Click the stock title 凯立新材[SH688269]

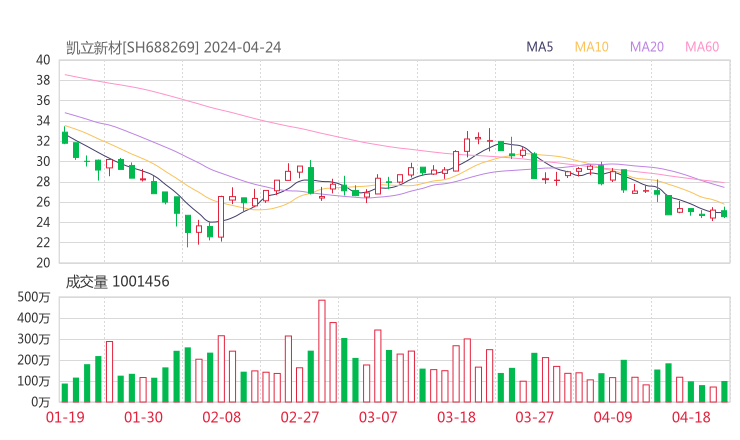coord(132,47)
